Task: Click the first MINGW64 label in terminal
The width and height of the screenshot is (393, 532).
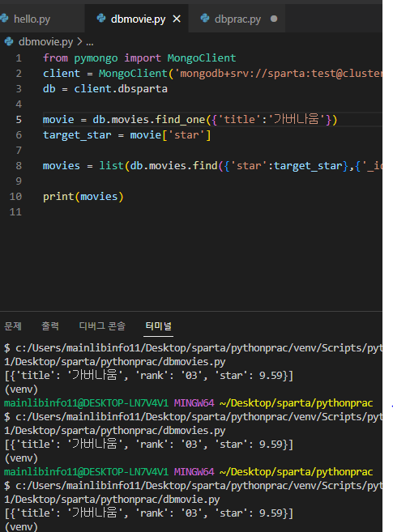Action: click(194, 403)
